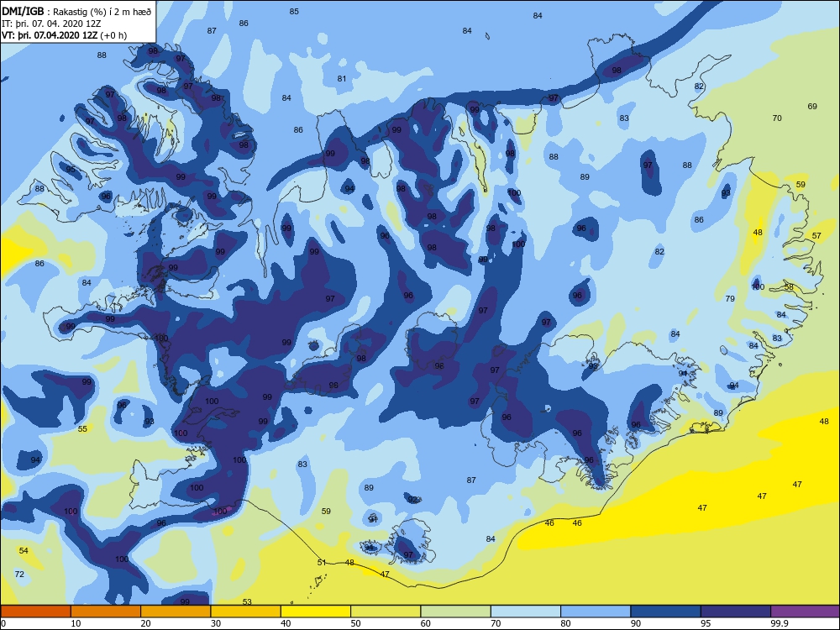Click the title line 'DMI/IGB : Rakastig (%) í 2 m hæð'

76,12
